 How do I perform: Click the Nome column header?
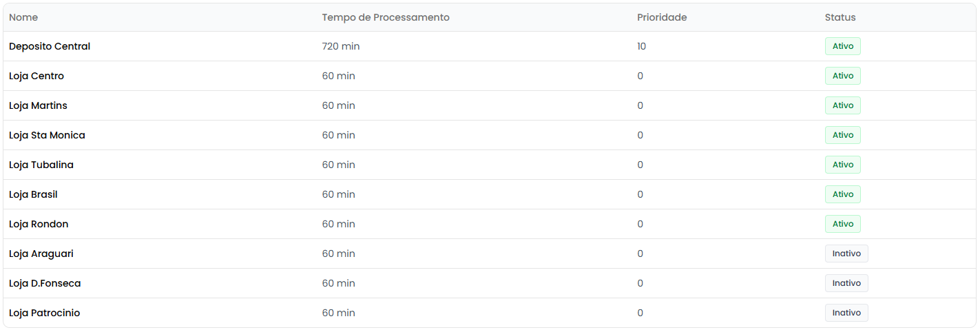point(23,17)
